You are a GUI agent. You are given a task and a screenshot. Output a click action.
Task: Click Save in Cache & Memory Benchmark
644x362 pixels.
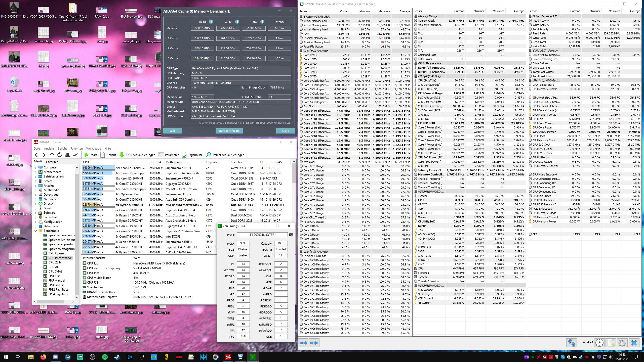172,131
